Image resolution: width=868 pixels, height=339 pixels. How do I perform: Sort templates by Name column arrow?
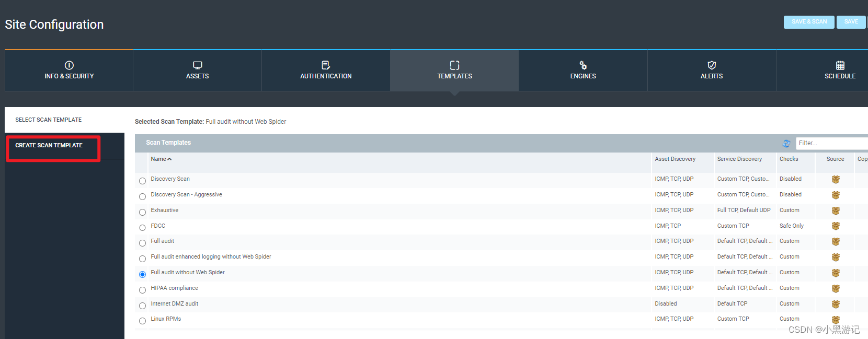click(x=169, y=159)
